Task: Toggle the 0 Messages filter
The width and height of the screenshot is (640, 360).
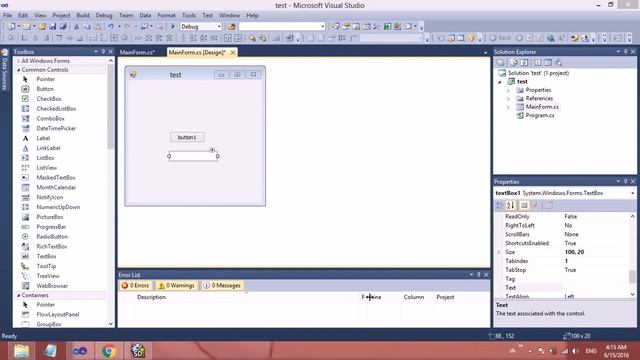Action: 222,285
